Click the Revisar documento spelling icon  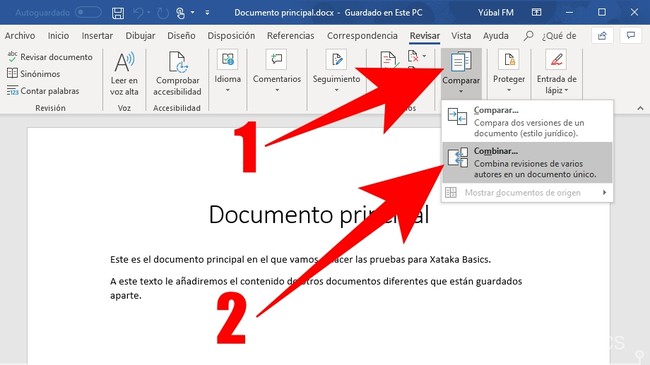(12, 56)
